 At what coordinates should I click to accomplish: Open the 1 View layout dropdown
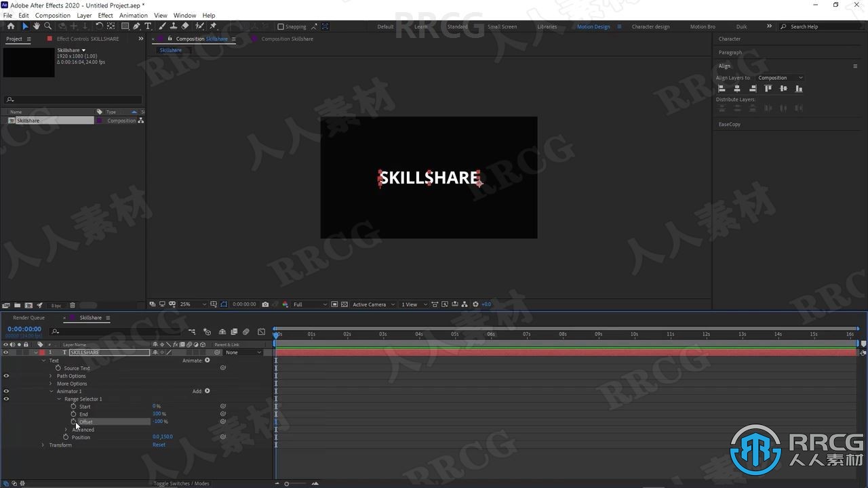[414, 304]
